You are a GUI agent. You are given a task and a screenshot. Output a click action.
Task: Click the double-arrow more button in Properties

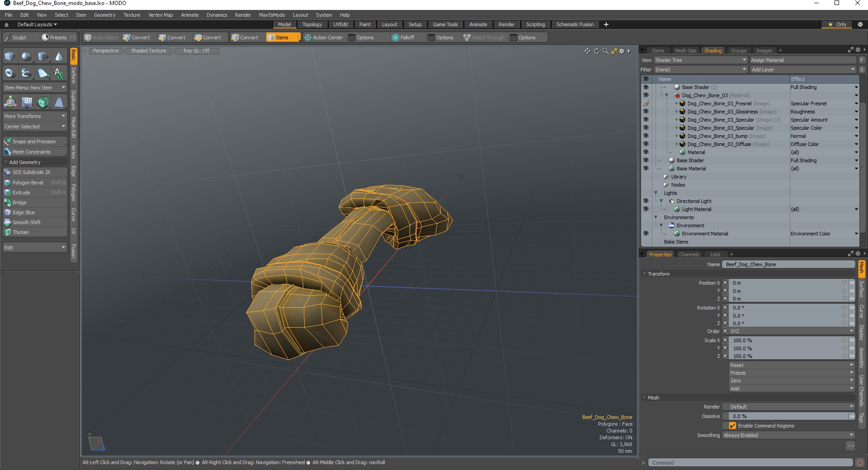pos(850,446)
